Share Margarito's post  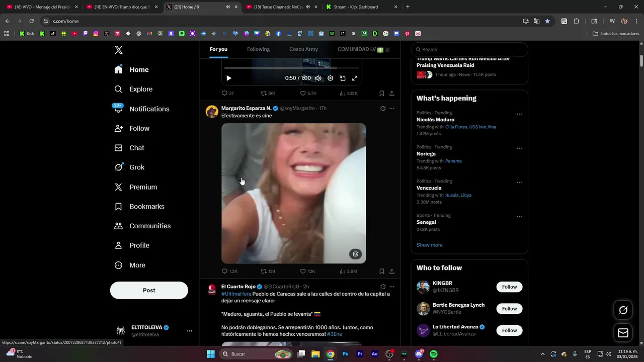[x=392, y=271]
